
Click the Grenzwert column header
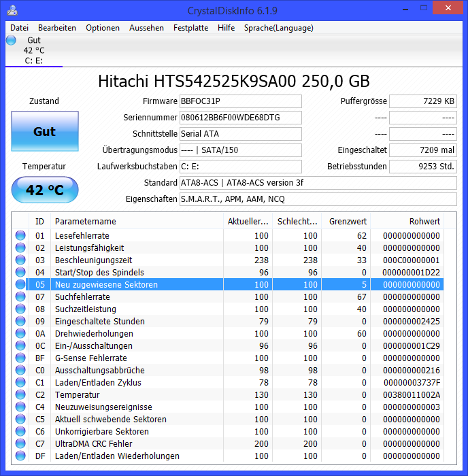[346, 221]
